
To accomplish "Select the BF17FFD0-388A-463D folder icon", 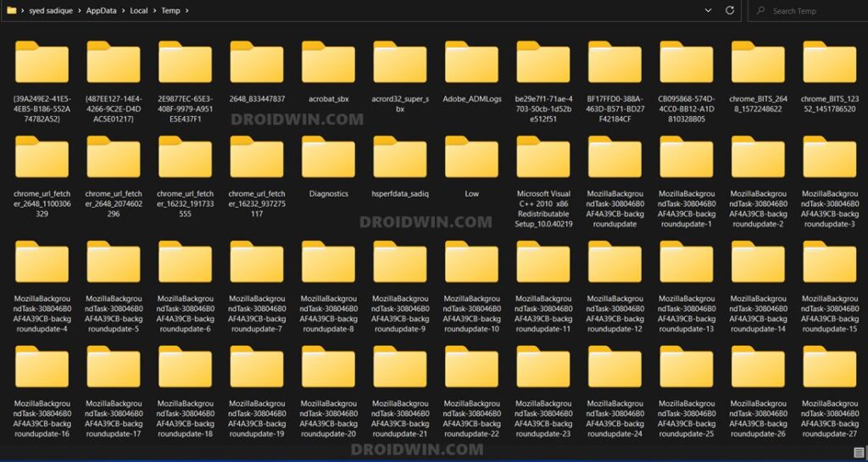I will 615,62.
